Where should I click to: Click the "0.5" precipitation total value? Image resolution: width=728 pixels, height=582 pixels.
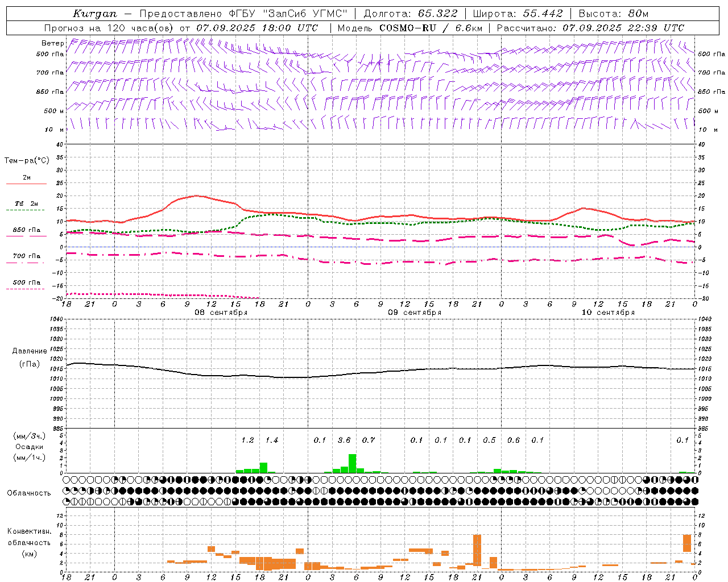coord(489,440)
